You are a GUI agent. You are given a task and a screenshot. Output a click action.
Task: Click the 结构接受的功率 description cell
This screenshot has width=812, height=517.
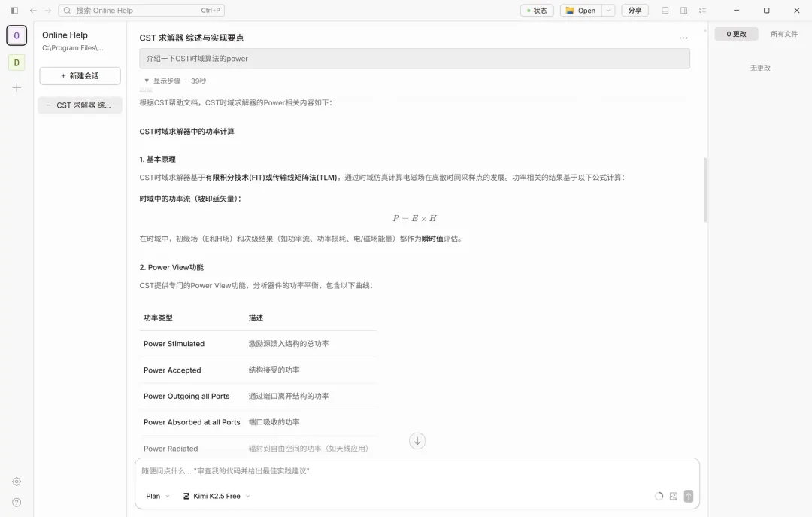click(274, 370)
